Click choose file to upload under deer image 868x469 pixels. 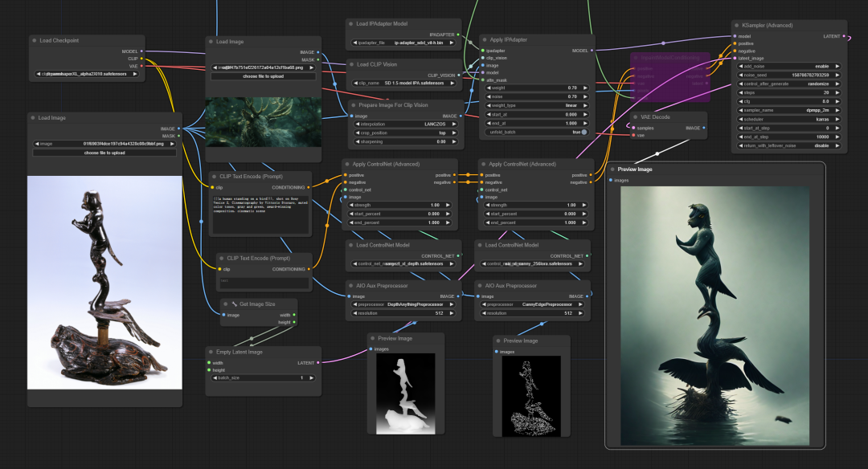tap(264, 76)
